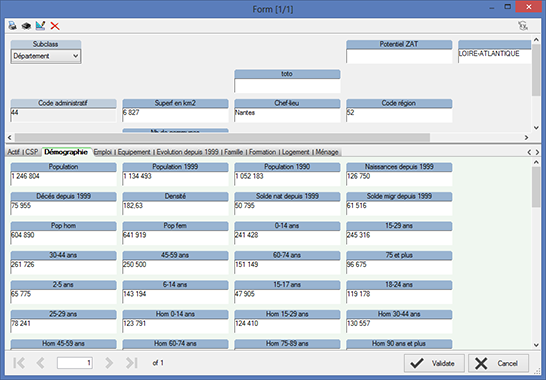Viewport: 546px width, 380px height.
Task: Go to the previous record
Action: 40,363
